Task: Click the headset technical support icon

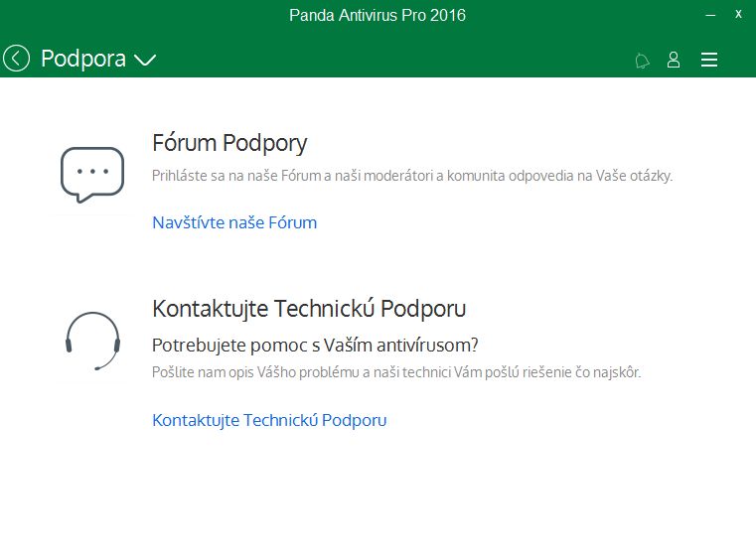Action: (92, 341)
